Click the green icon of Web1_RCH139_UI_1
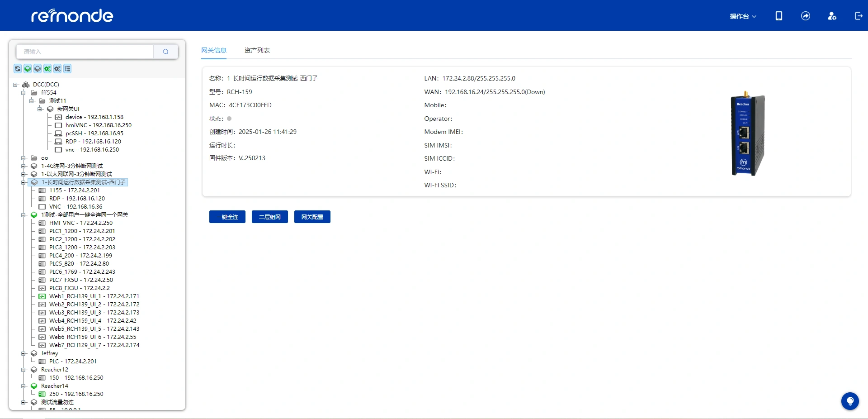This screenshot has height=419, width=868. coord(42,296)
